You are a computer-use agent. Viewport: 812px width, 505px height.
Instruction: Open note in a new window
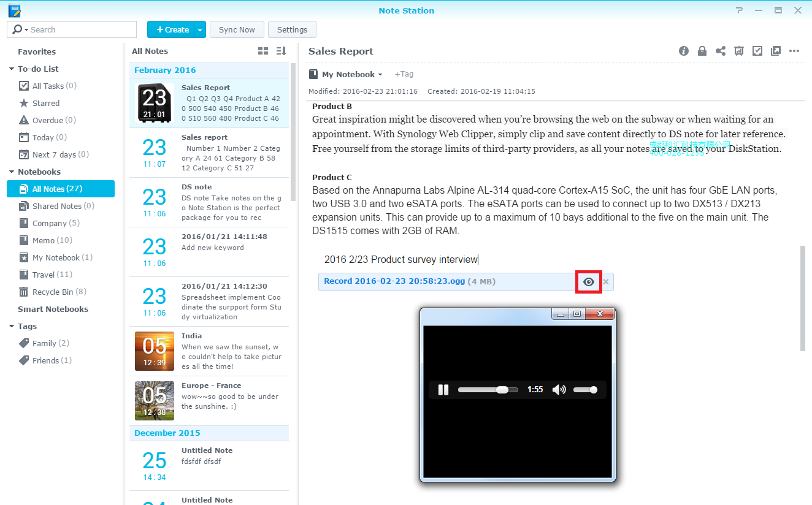click(x=776, y=51)
